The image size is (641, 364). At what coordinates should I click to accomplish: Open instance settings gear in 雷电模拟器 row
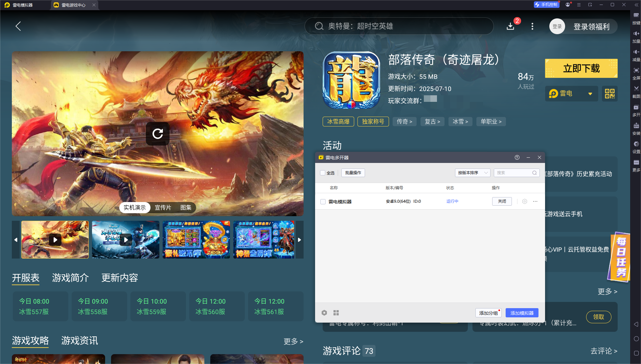pos(525,201)
